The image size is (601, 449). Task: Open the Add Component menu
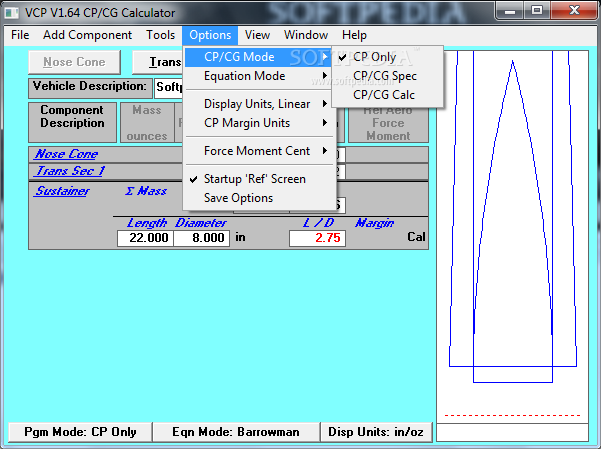[x=87, y=35]
